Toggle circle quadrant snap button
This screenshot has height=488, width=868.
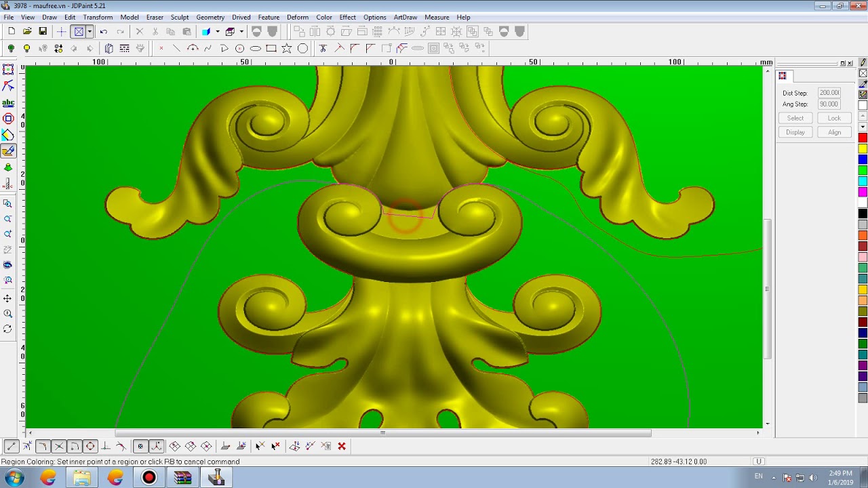tap(90, 446)
